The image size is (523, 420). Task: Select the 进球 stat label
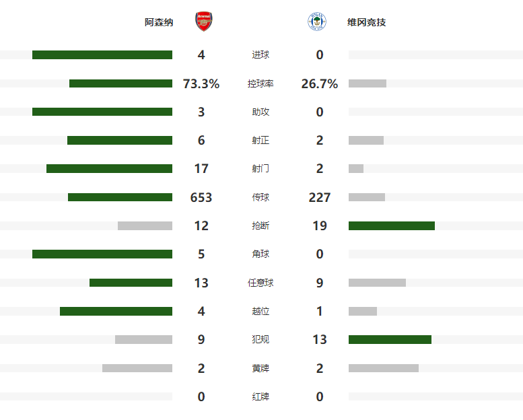[x=260, y=55]
